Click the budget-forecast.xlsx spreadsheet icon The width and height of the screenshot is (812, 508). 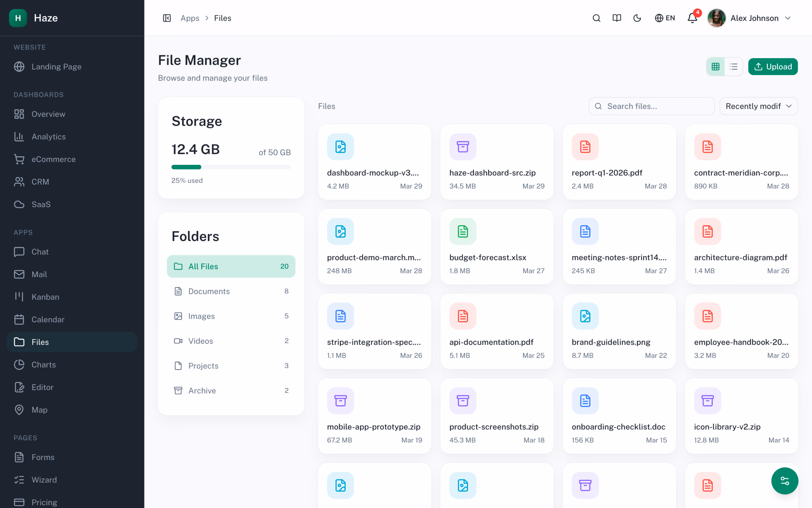[x=463, y=231]
